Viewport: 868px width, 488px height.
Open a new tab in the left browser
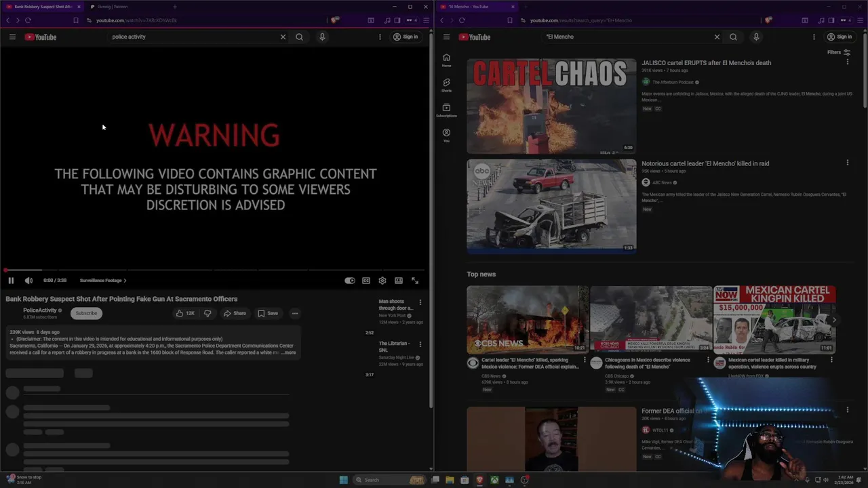point(174,7)
